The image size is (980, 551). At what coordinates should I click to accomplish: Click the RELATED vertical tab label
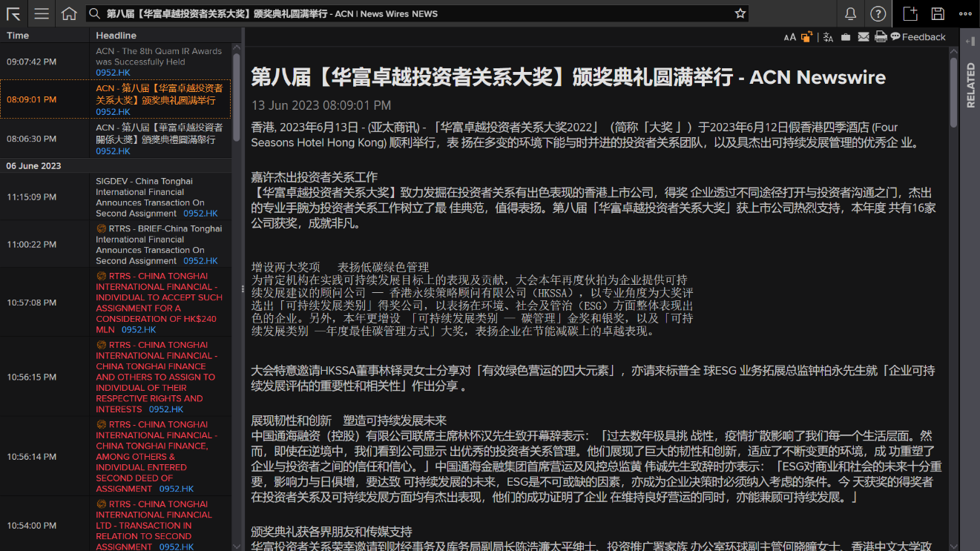(x=970, y=85)
